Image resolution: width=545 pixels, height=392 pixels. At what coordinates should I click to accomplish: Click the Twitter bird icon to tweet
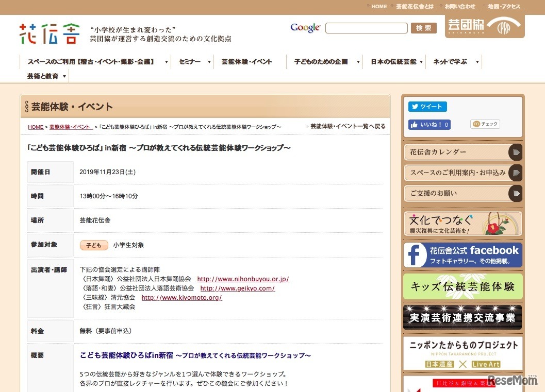(x=416, y=107)
